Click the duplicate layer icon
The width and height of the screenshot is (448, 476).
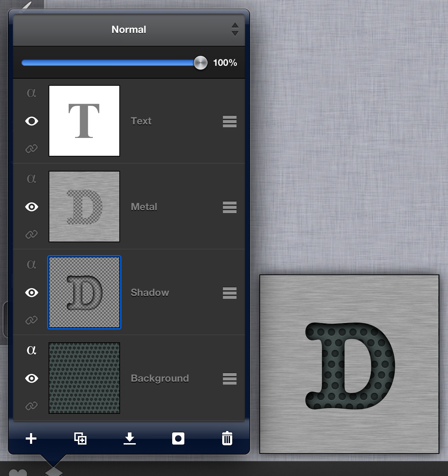pos(80,438)
